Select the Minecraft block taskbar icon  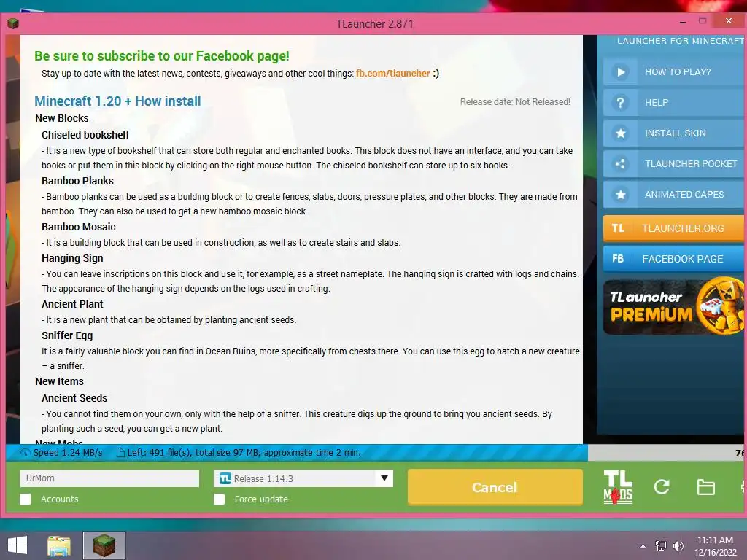104,545
